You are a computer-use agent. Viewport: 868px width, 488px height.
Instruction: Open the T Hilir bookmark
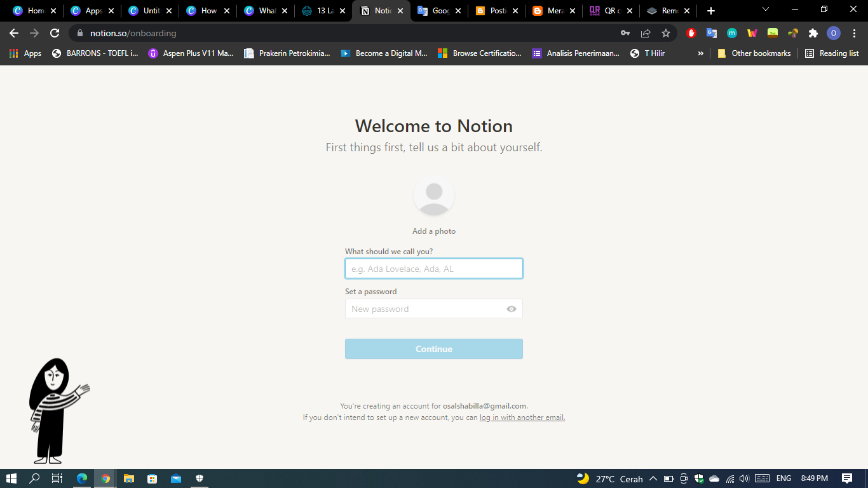coord(648,53)
